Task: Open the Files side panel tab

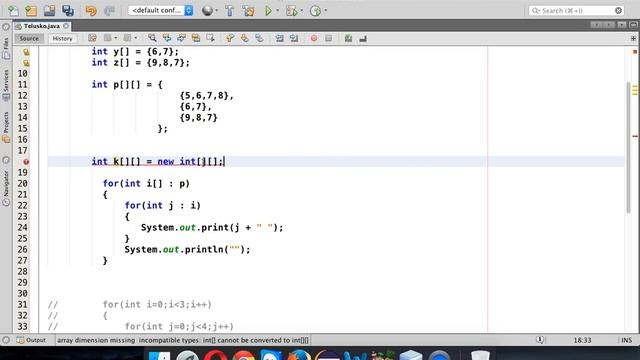Action: coord(6,48)
